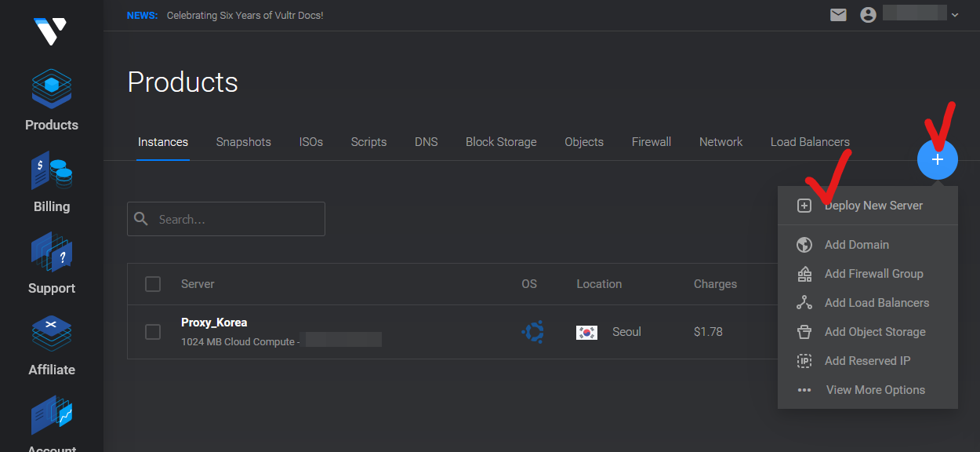The height and width of the screenshot is (452, 980).
Task: Open the Proxy_Korea server
Action: 214,323
